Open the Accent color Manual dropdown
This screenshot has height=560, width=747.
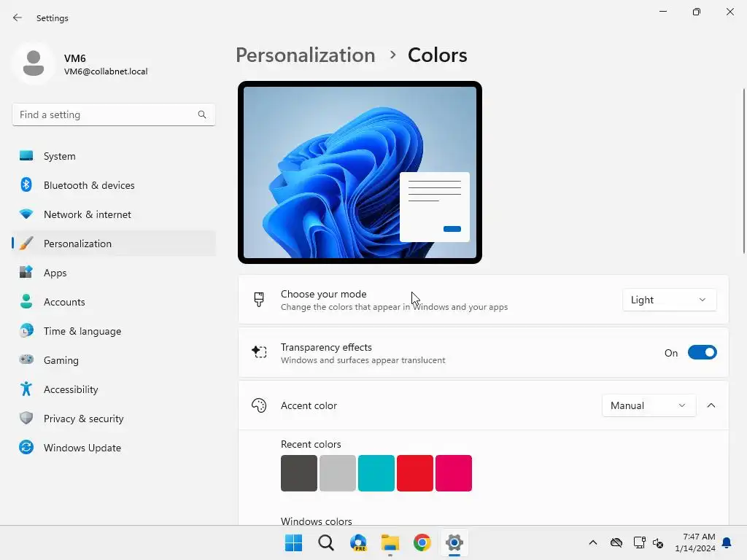click(649, 405)
